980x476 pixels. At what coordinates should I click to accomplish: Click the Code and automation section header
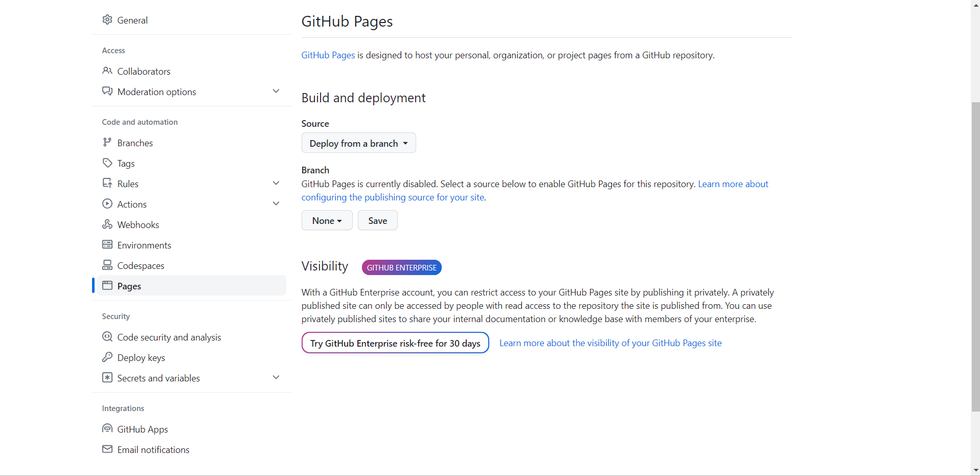coord(140,122)
